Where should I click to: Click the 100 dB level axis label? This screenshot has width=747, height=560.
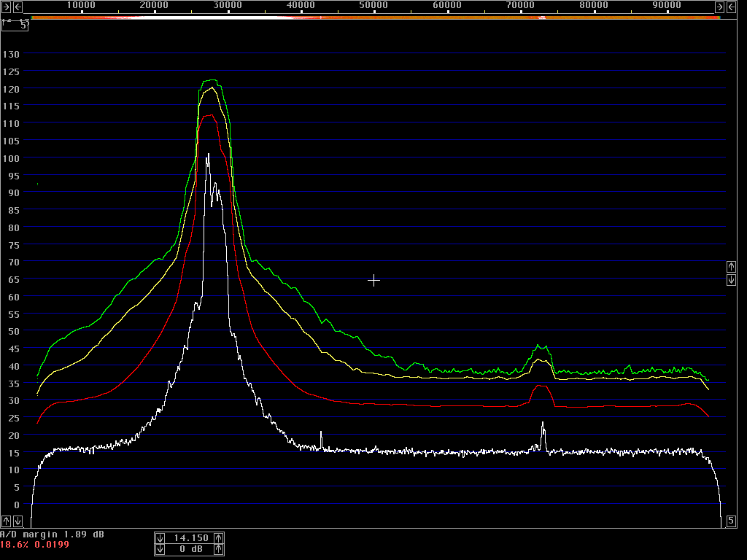11,158
